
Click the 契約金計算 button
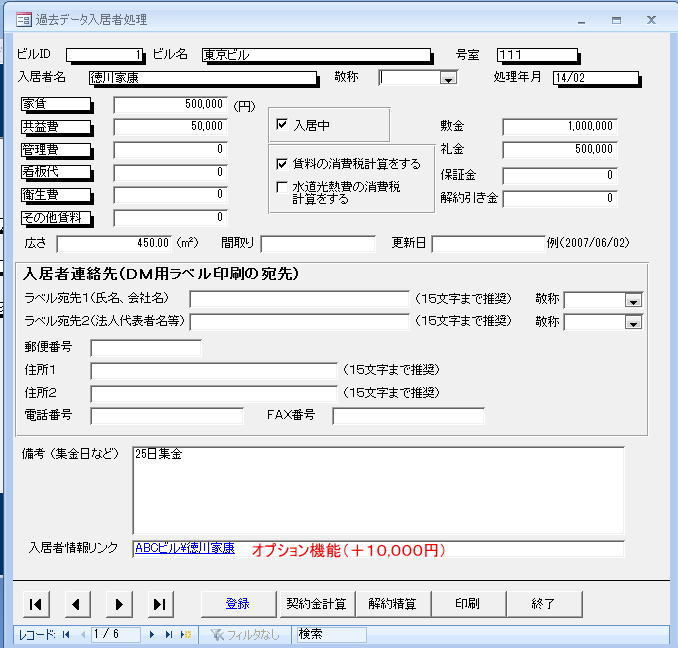(316, 604)
